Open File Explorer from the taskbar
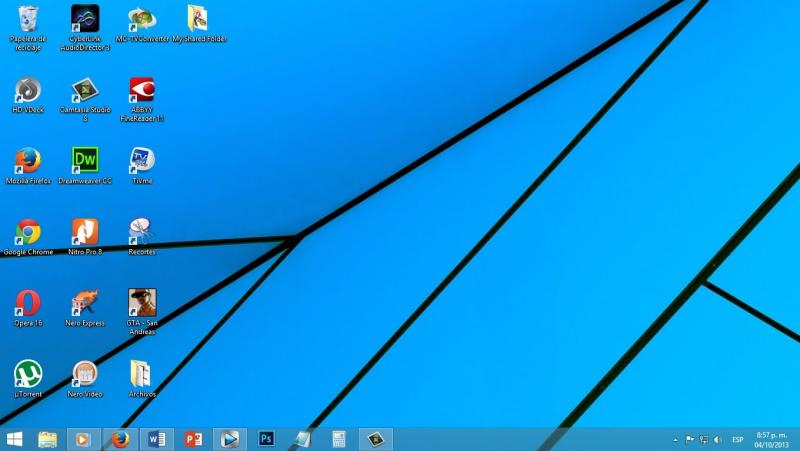The image size is (800, 451). [x=47, y=439]
